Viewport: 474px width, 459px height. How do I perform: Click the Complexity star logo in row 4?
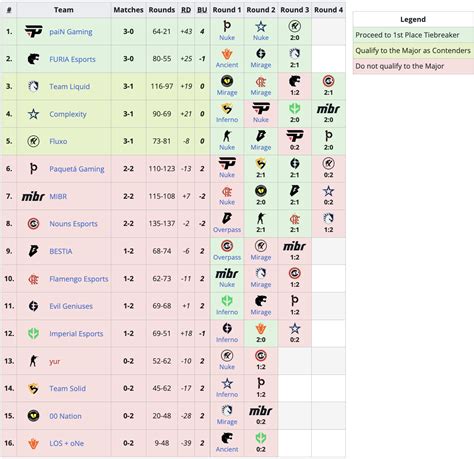tap(33, 114)
